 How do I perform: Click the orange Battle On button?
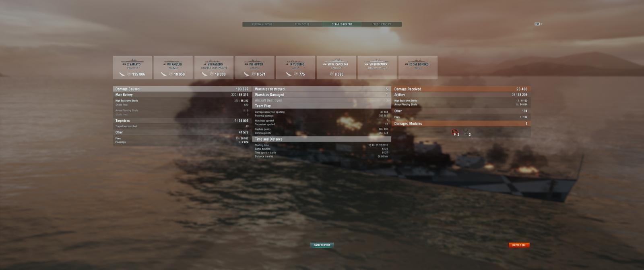[x=519, y=245]
